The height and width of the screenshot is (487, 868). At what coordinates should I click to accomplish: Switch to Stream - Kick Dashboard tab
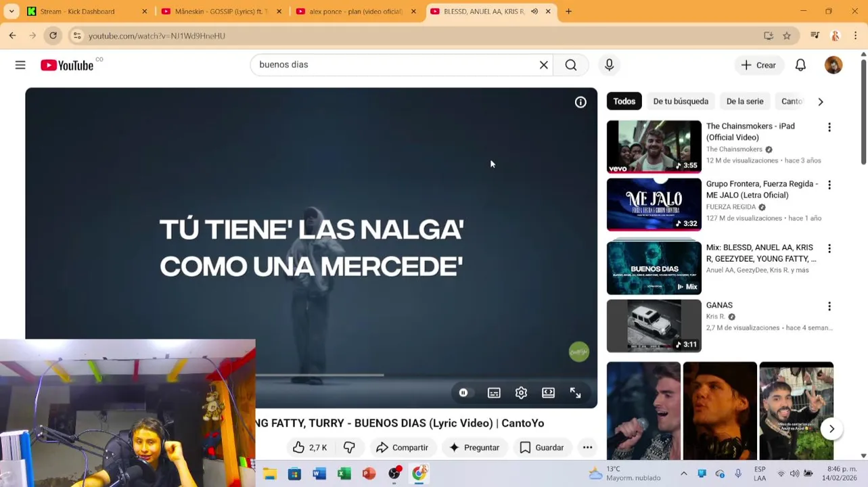click(x=87, y=11)
